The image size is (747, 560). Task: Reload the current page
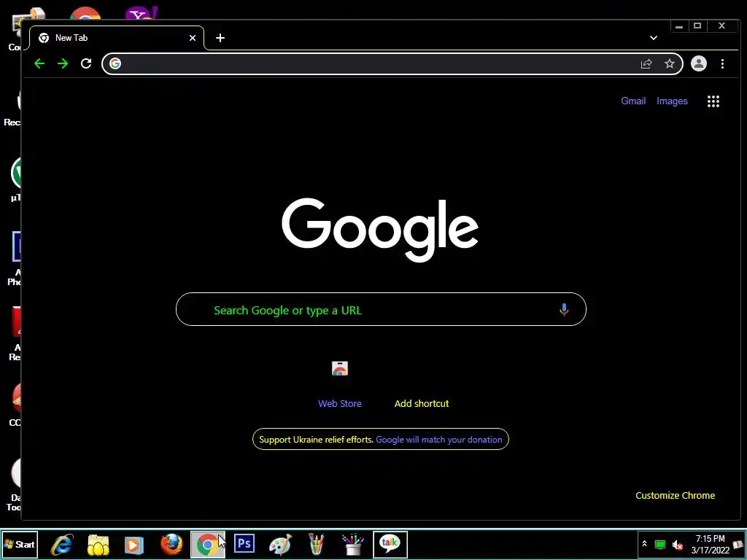click(x=86, y=63)
